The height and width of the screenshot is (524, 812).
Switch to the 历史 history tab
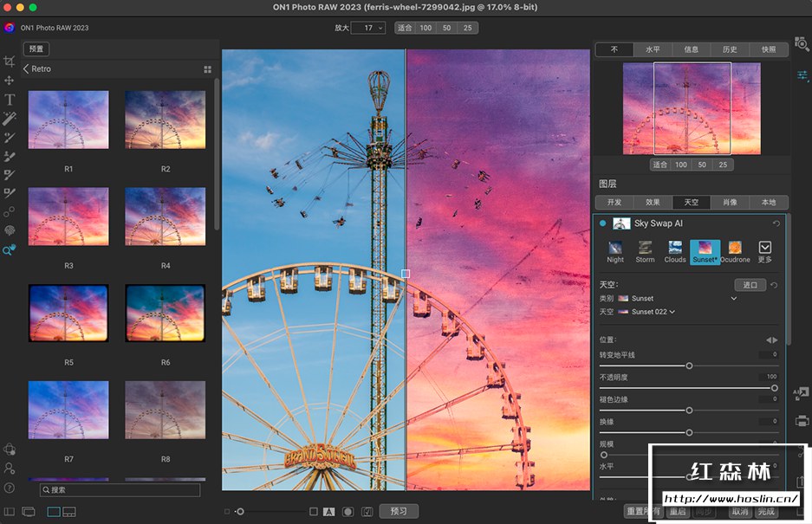[x=729, y=49]
